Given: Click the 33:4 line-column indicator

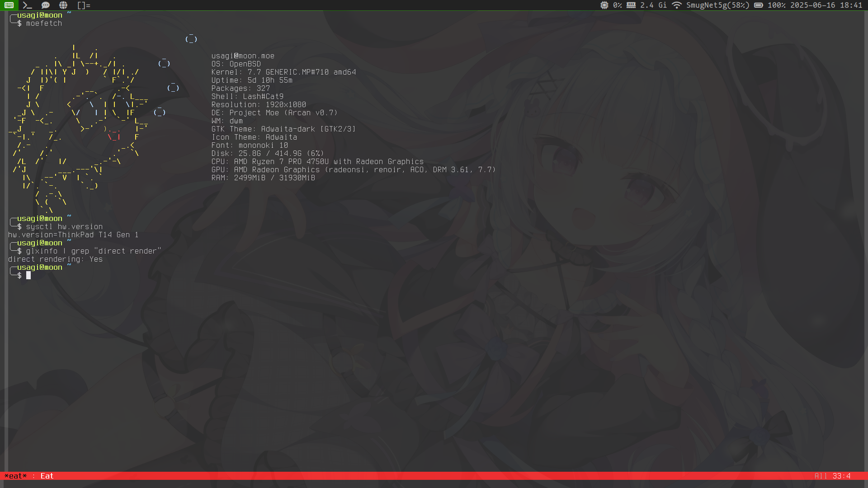Looking at the screenshot, I should point(842,476).
